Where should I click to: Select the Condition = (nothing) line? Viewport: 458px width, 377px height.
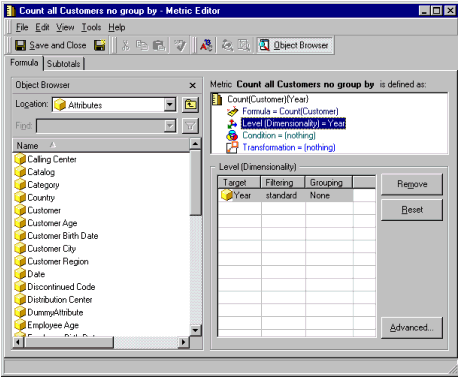pos(279,135)
